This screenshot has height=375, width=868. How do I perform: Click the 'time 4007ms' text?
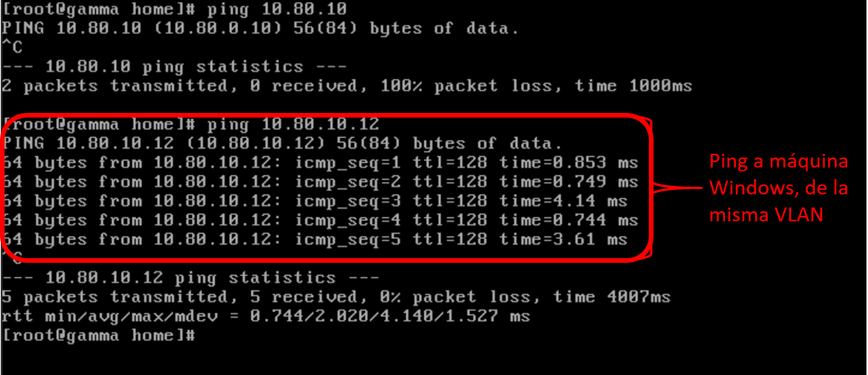coord(612,297)
